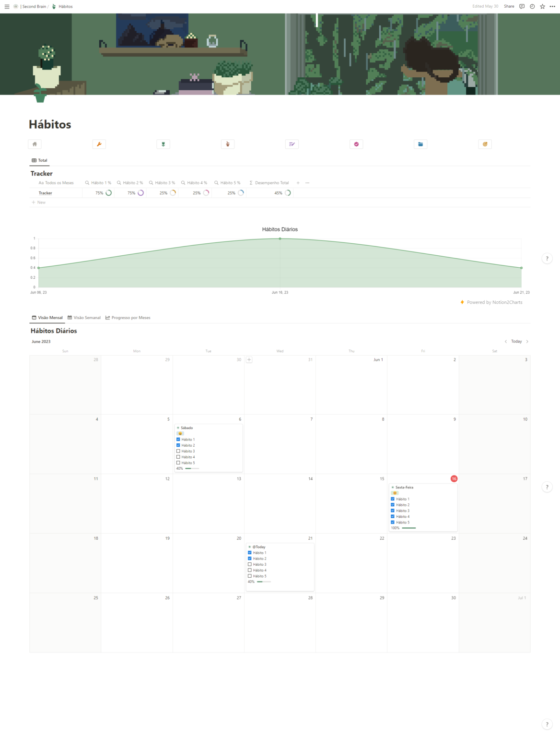Switch to Progresso por Meses tab
This screenshot has height=737, width=560.
pos(128,318)
